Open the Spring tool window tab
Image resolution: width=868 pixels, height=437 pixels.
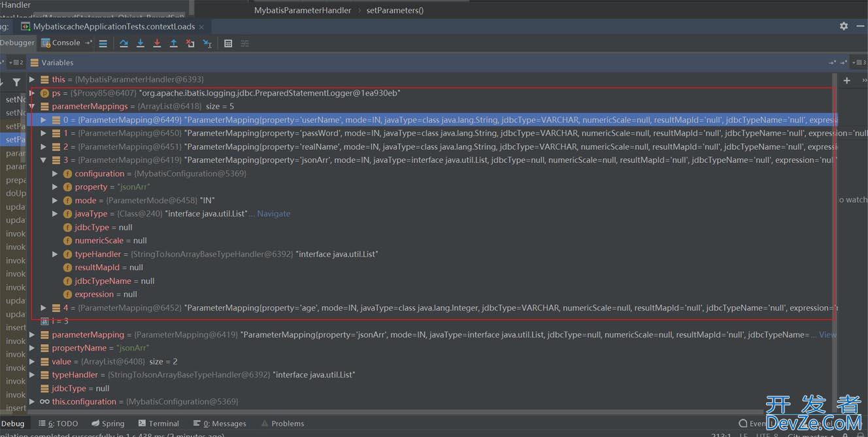108,423
